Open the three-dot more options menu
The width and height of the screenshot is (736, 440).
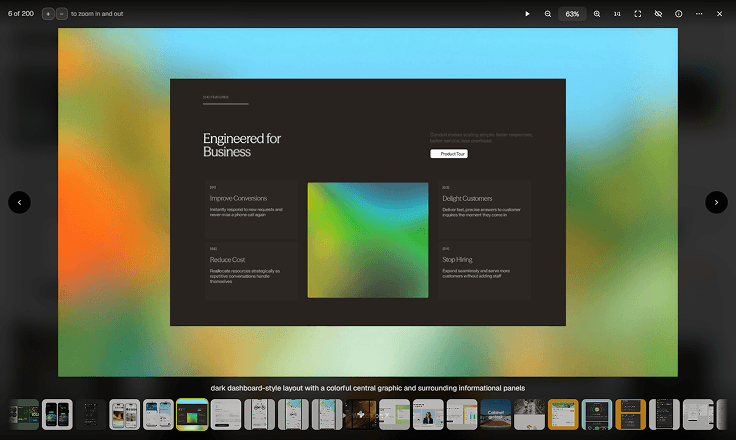tap(699, 14)
